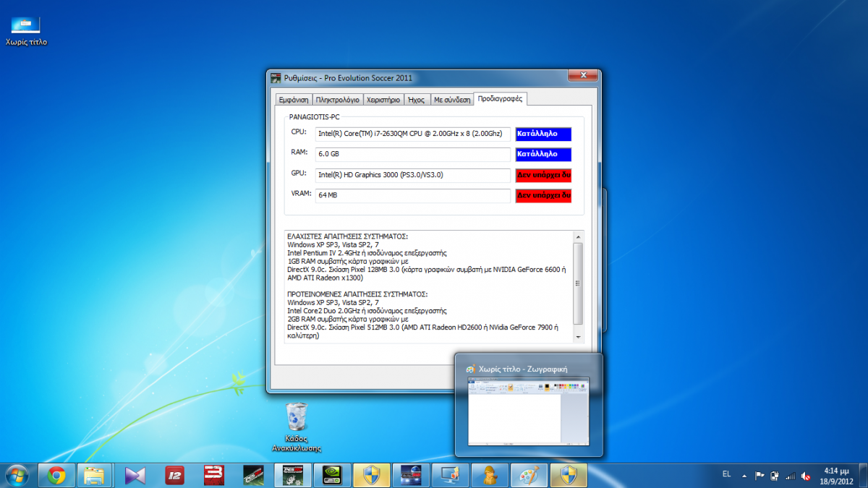The width and height of the screenshot is (868, 488).
Task: Click the blue Κατάλληλο status beside CPU
Action: pos(543,134)
